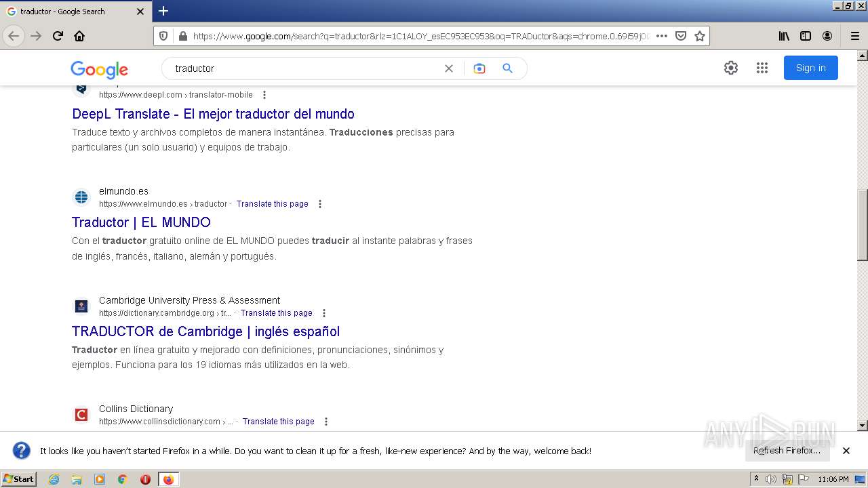Image resolution: width=868 pixels, height=488 pixels.
Task: Search by image with Google Lens
Action: click(x=479, y=68)
